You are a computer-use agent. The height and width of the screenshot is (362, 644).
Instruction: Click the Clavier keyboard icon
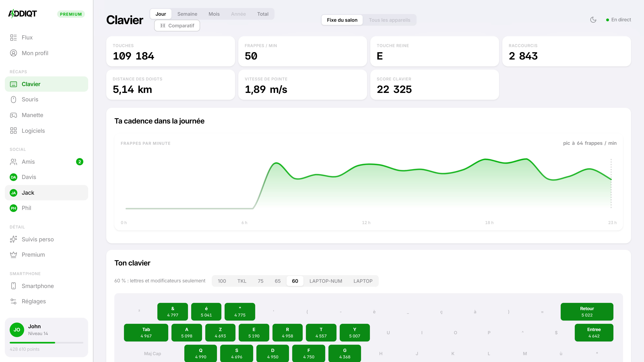pyautogui.click(x=13, y=84)
